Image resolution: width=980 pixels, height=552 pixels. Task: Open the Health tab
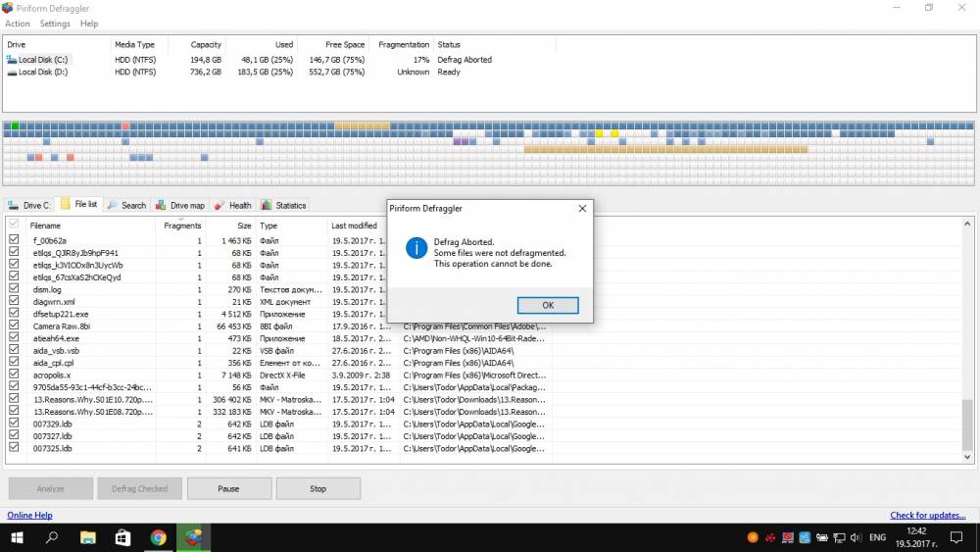pos(232,205)
